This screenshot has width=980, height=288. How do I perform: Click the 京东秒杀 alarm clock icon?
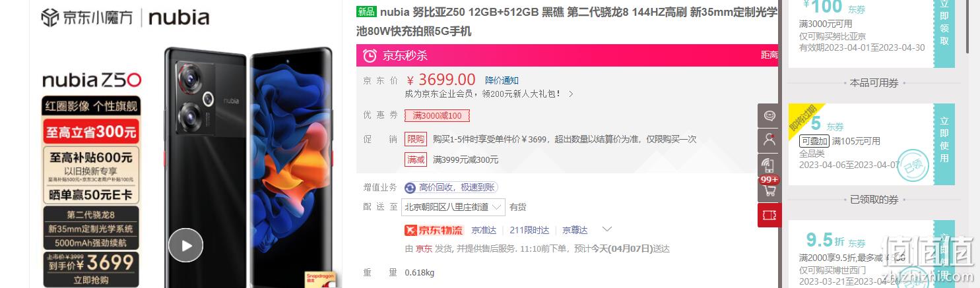click(370, 55)
